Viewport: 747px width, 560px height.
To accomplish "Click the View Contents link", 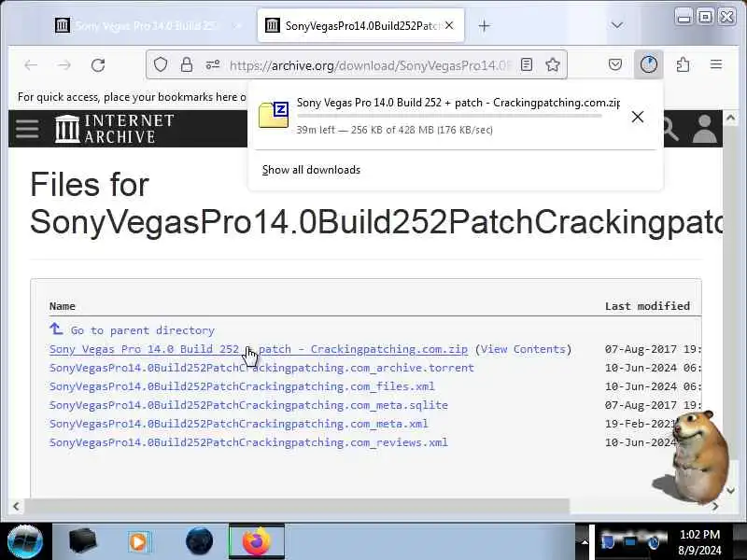I will click(x=523, y=349).
